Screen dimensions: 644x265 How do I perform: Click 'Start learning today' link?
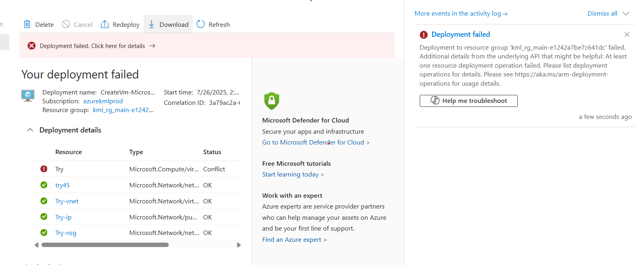tap(293, 175)
